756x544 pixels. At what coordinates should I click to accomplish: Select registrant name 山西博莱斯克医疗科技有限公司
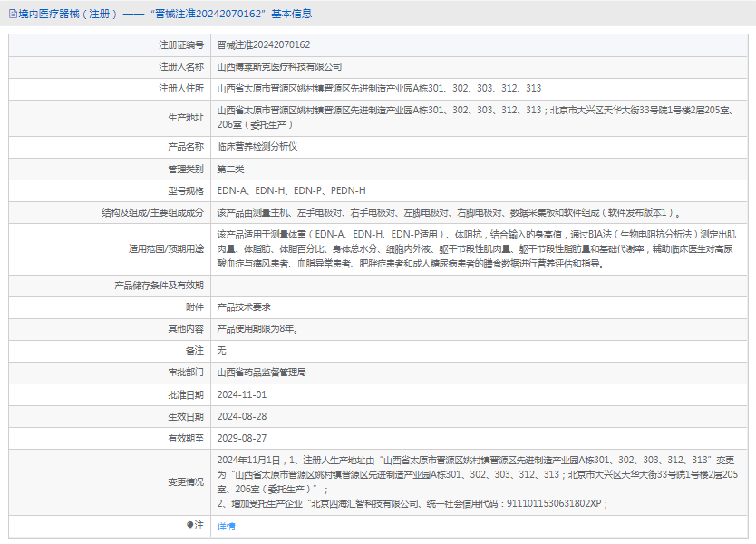tap(279, 67)
